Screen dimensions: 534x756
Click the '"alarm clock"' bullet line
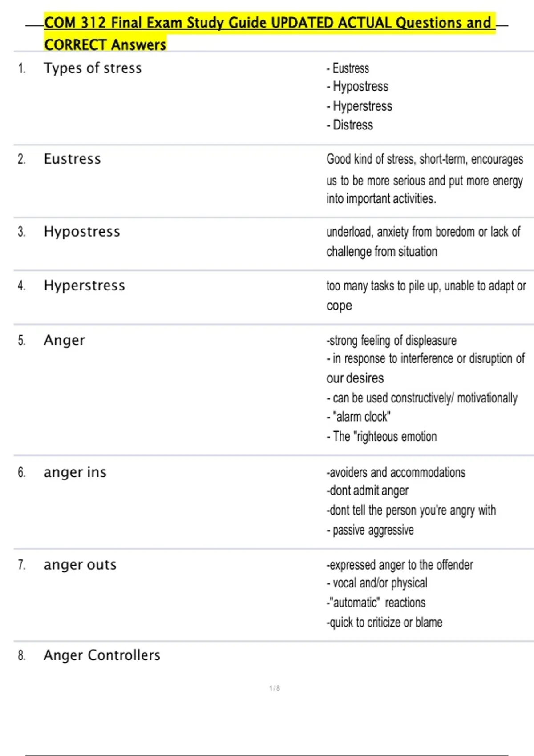click(x=359, y=417)
